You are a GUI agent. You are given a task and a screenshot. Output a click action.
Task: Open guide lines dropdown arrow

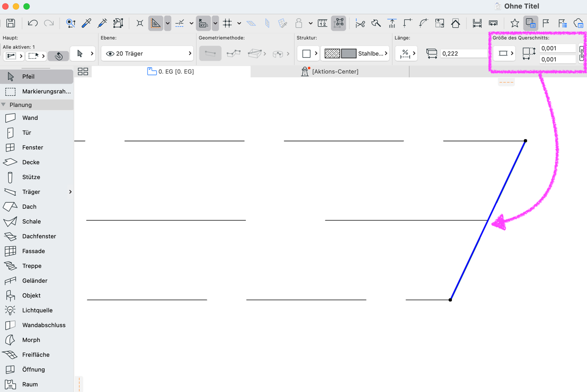[x=168, y=23]
